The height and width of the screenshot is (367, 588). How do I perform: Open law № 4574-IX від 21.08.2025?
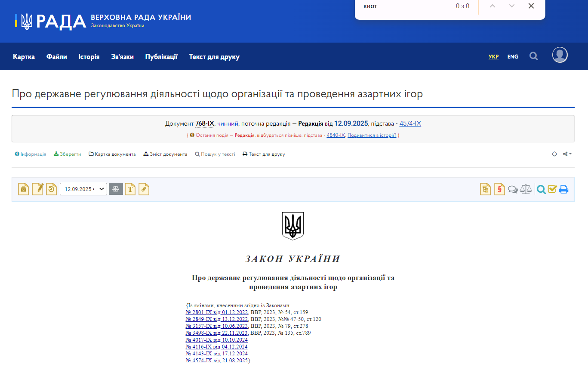[217, 361]
